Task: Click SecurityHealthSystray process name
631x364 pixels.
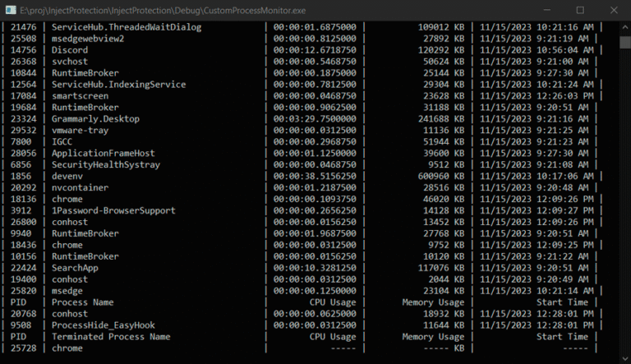Action: tap(106, 164)
